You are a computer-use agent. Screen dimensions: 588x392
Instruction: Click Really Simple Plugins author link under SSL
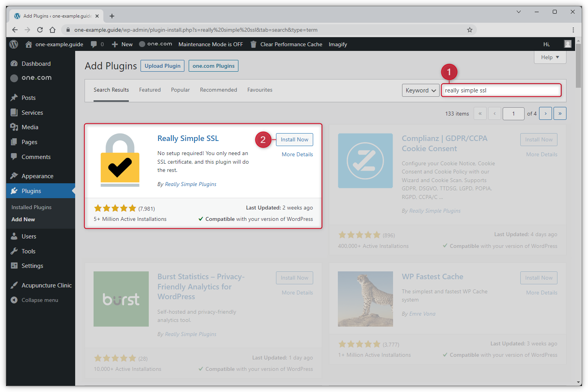point(191,184)
